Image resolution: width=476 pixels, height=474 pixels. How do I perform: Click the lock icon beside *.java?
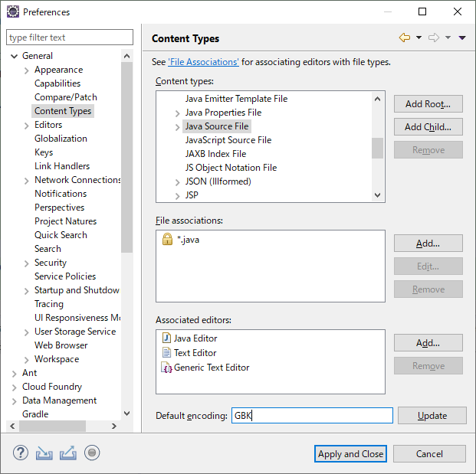167,240
